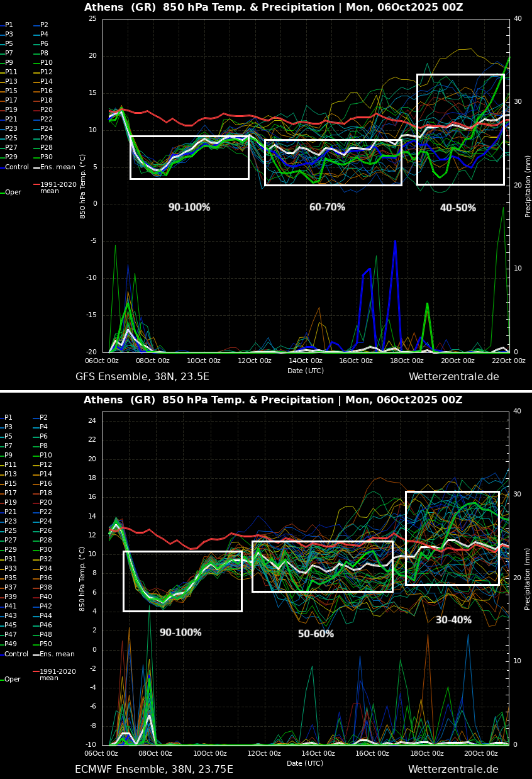Open Wetterzentrale.de link under ECMWF chart
This screenshot has width=532, height=779.
pyautogui.click(x=453, y=770)
